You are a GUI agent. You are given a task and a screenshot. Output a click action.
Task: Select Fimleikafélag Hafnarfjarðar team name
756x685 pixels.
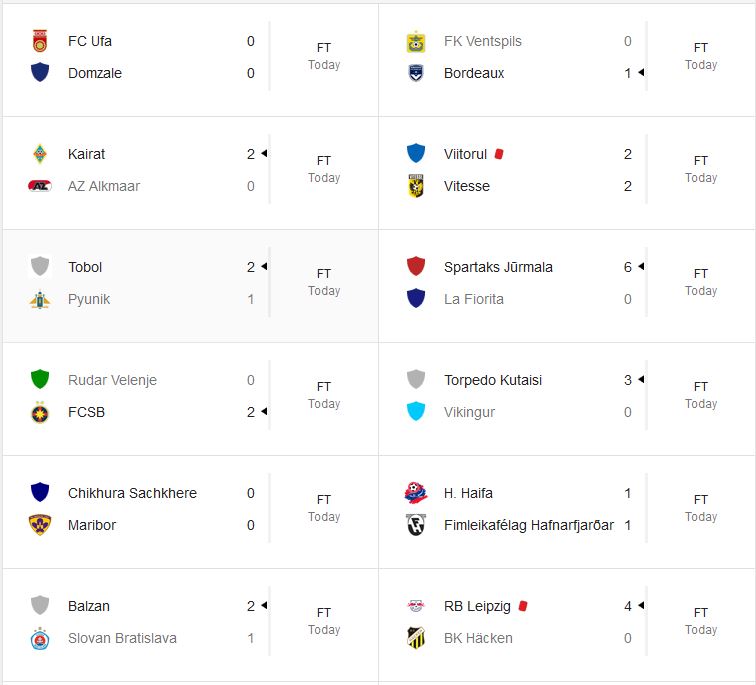tap(529, 525)
